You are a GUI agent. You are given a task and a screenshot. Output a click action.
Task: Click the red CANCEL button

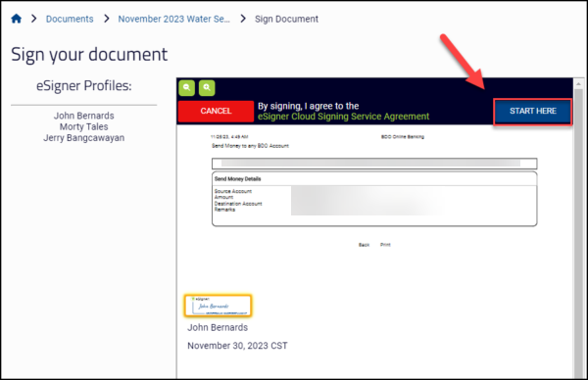(x=216, y=112)
